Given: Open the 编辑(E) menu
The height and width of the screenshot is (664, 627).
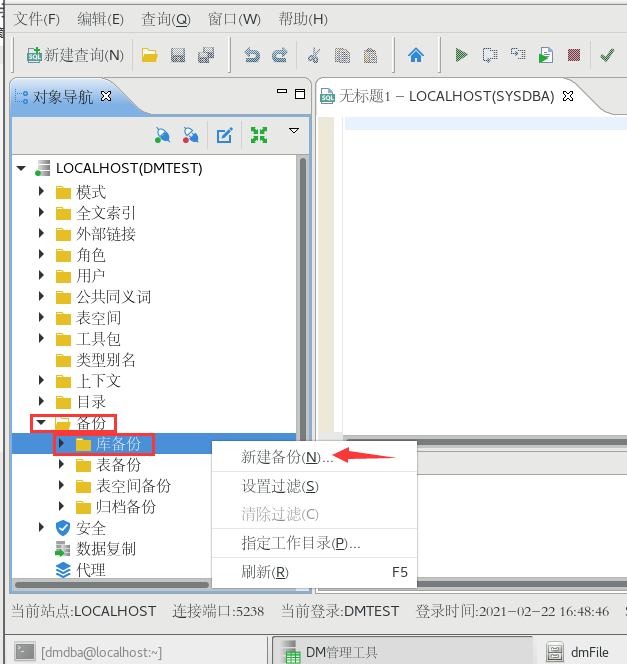Looking at the screenshot, I should point(100,19).
